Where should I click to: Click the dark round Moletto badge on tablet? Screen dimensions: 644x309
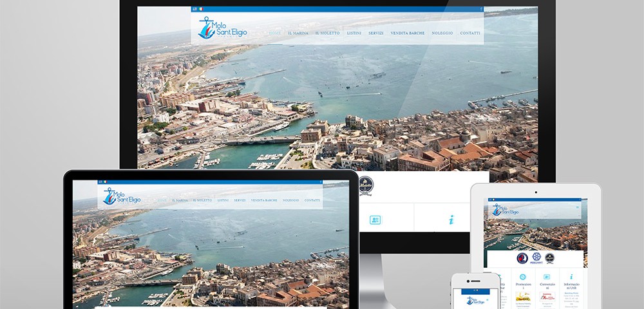click(549, 258)
